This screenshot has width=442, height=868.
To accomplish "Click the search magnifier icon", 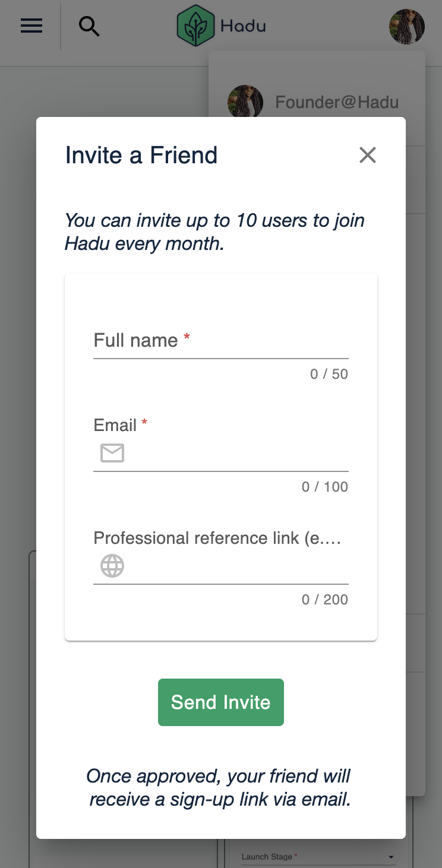I will (89, 26).
